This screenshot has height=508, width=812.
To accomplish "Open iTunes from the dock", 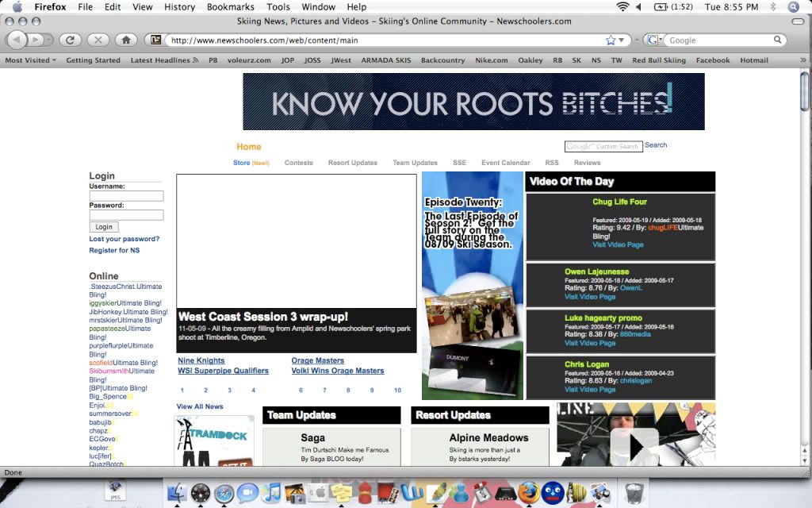I will click(271, 493).
